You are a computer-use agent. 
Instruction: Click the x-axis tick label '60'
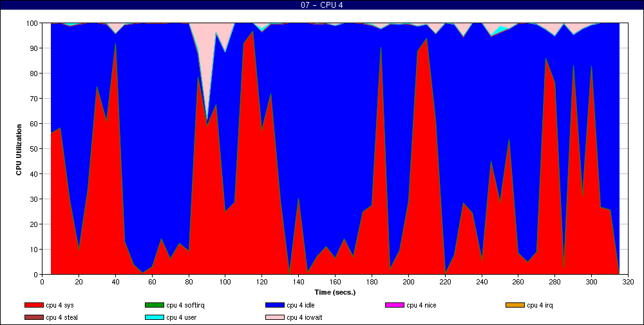click(152, 282)
